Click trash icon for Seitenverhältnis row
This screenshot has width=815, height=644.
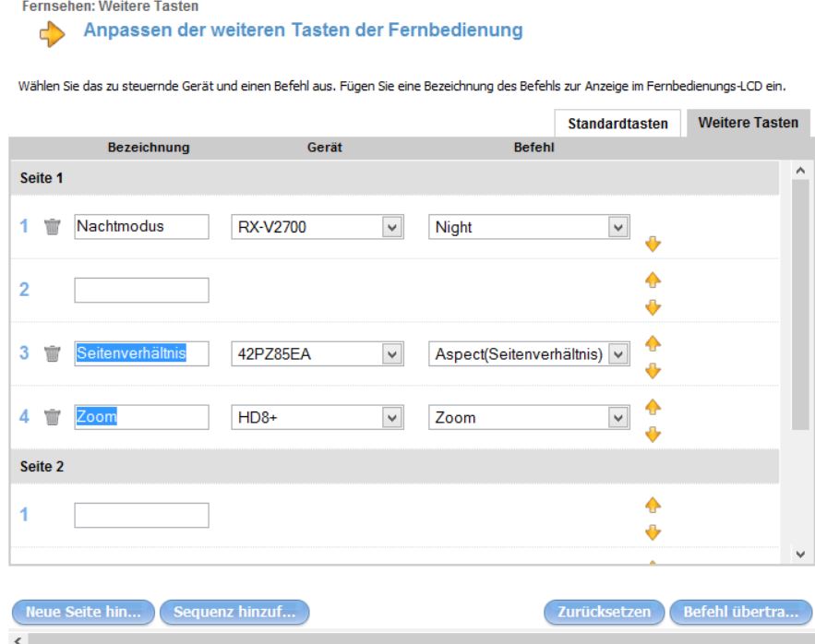pos(54,353)
